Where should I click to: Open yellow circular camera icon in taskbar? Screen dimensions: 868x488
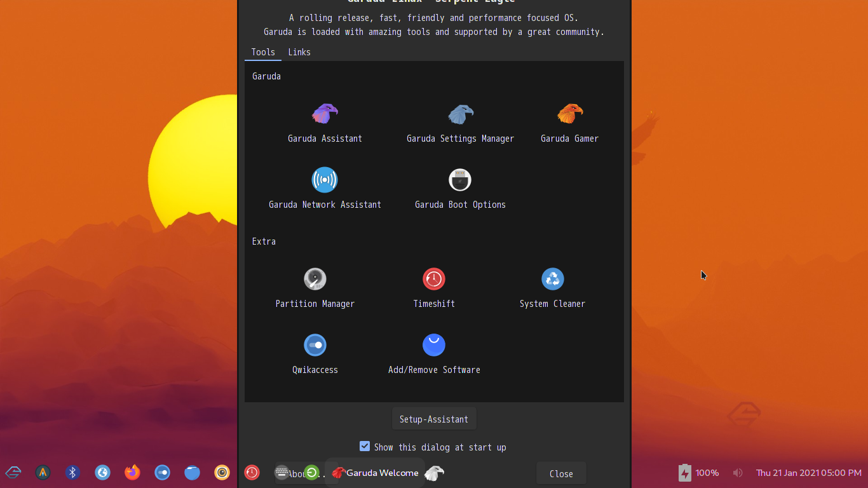(222, 472)
